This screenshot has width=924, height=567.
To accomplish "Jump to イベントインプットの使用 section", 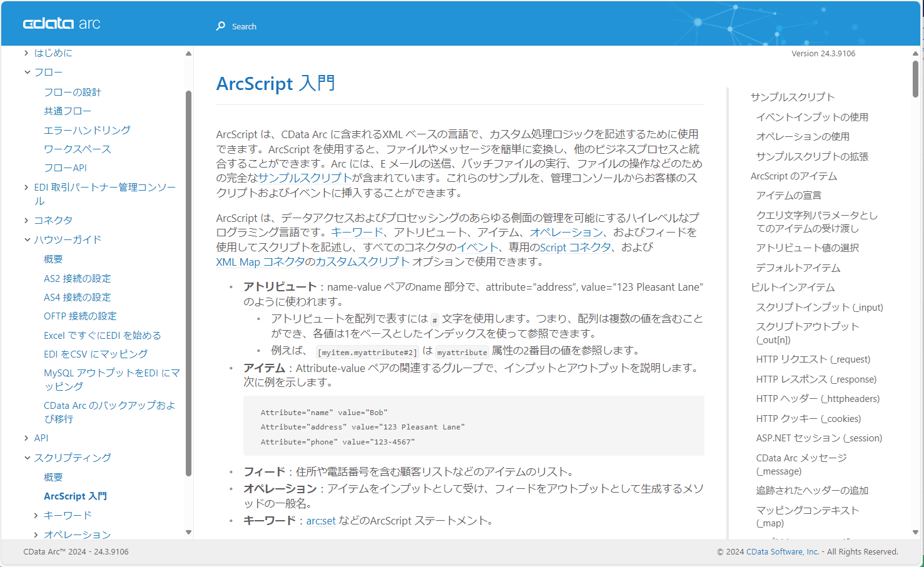I will click(x=812, y=117).
